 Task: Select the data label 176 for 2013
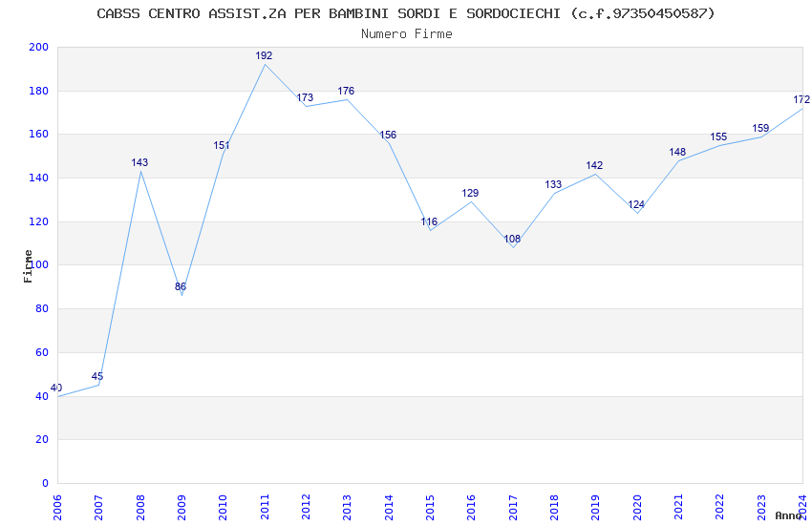coord(346,91)
